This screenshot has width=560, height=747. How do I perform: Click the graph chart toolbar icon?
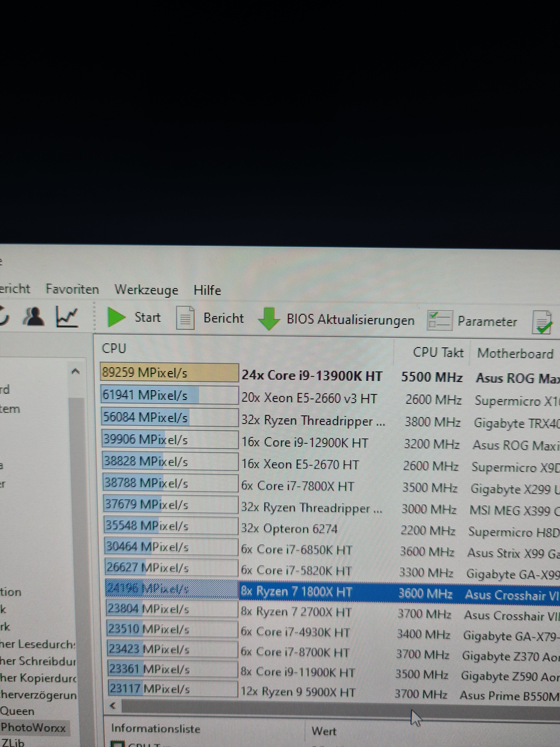(68, 317)
